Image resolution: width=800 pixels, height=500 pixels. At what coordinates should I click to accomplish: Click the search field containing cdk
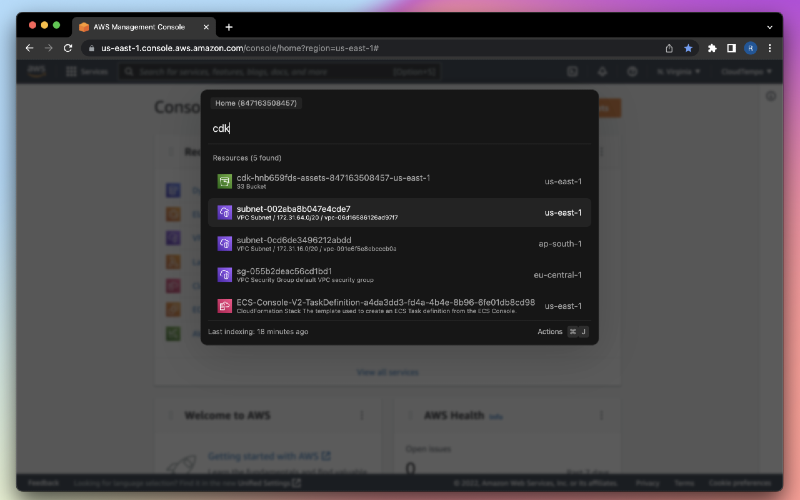tap(399, 128)
